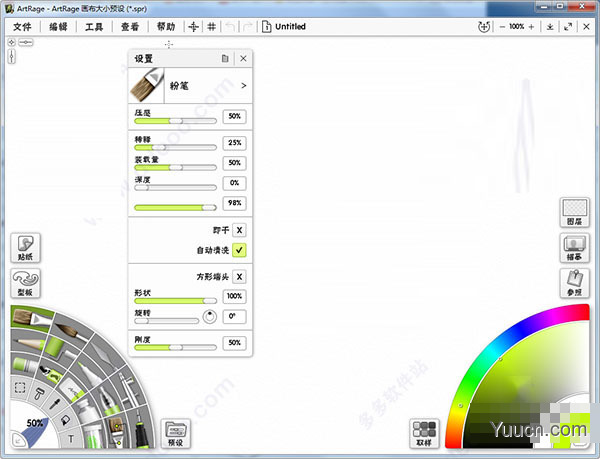The image size is (600, 459).
Task: Toggle the 方形笔头 option box
Action: click(x=239, y=277)
